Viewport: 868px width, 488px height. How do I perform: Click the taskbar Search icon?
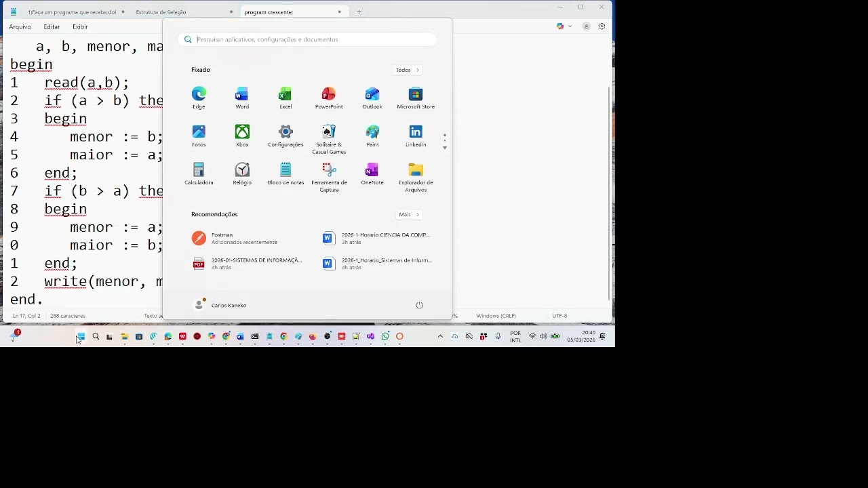tap(96, 336)
